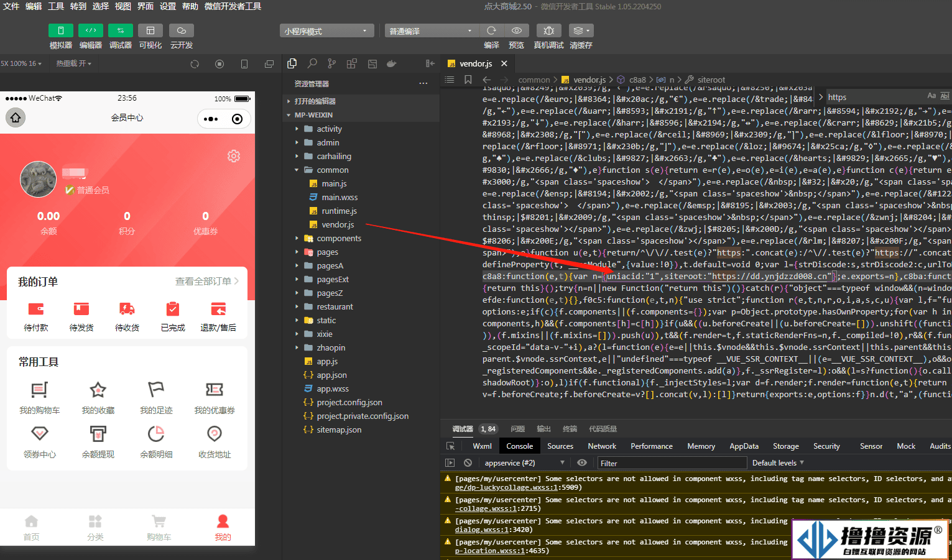
Task: Open the Settings menu
Action: point(168,6)
